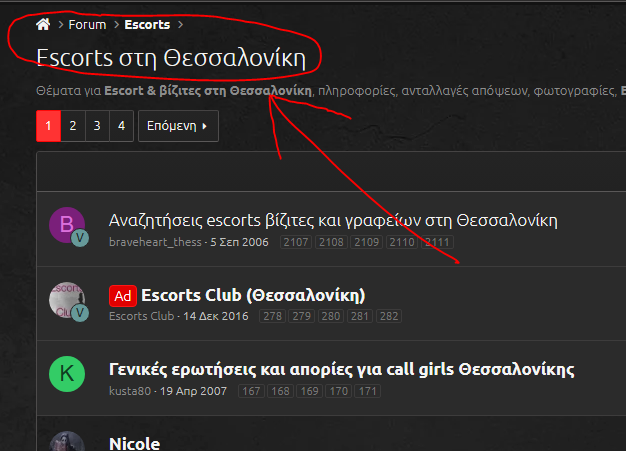Image resolution: width=626 pixels, height=451 pixels.
Task: Open the Γενικές ερωτήσεις και απορίες thread
Action: [341, 369]
